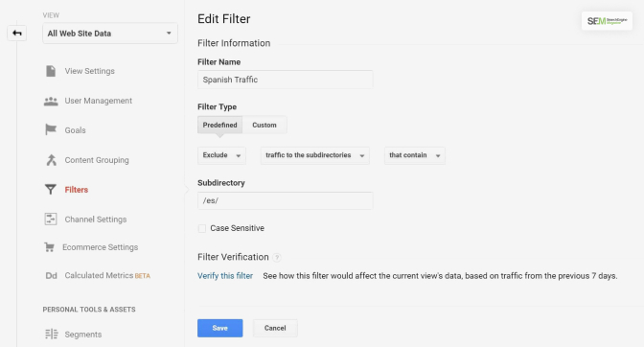The width and height of the screenshot is (644, 347).
Task: Open Content Grouping menu item
Action: point(97,160)
